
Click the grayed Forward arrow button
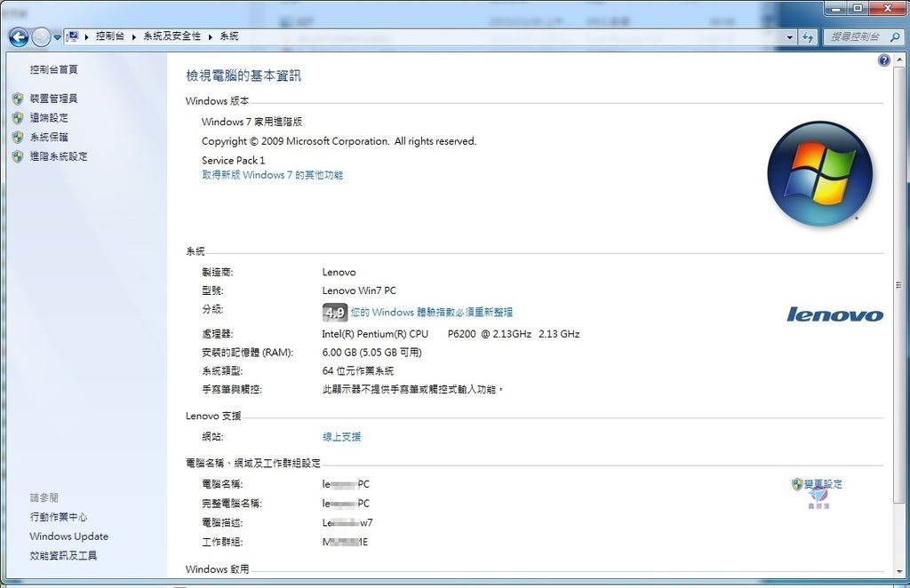(41, 37)
